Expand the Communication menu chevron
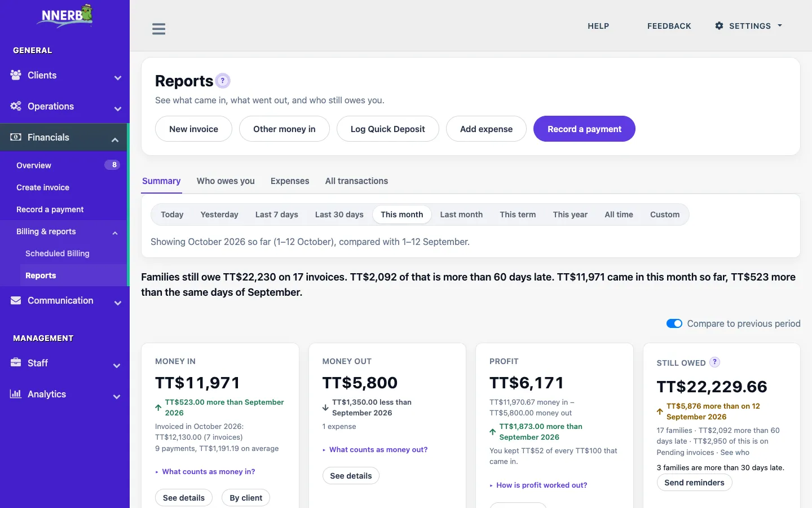Image resolution: width=812 pixels, height=508 pixels. coord(118,303)
